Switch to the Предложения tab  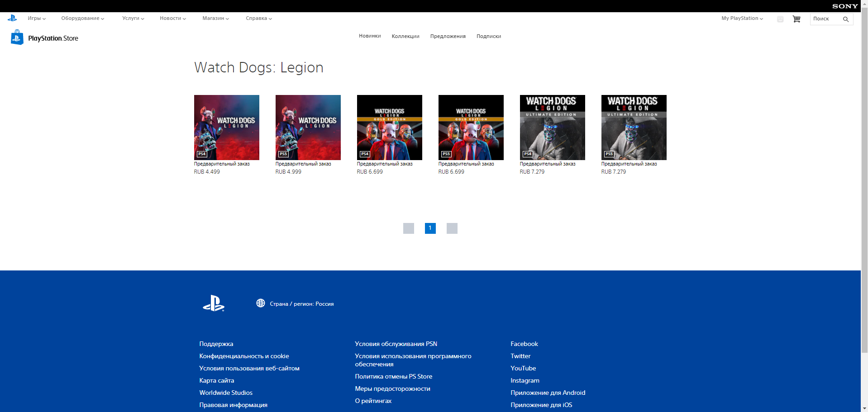448,36
